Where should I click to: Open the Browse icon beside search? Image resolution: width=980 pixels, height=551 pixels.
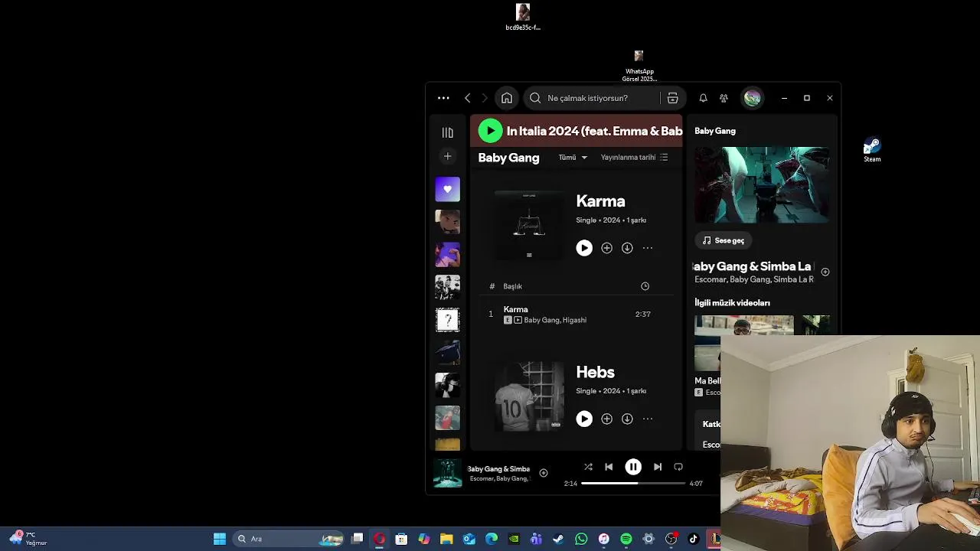tap(672, 98)
